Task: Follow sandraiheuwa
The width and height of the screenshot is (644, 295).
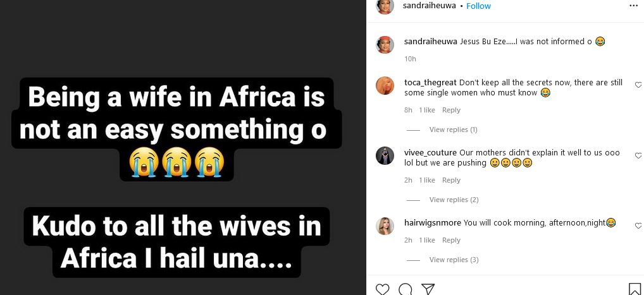Action: click(x=478, y=6)
